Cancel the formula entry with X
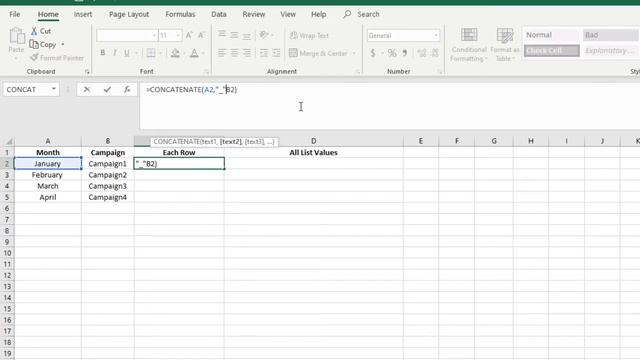Screen dimensions: 640x360 tap(87, 89)
